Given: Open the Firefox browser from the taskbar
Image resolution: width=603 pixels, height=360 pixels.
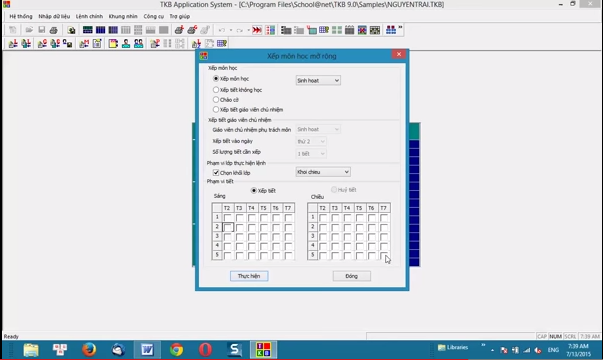Looking at the screenshot, I should [x=89, y=350].
